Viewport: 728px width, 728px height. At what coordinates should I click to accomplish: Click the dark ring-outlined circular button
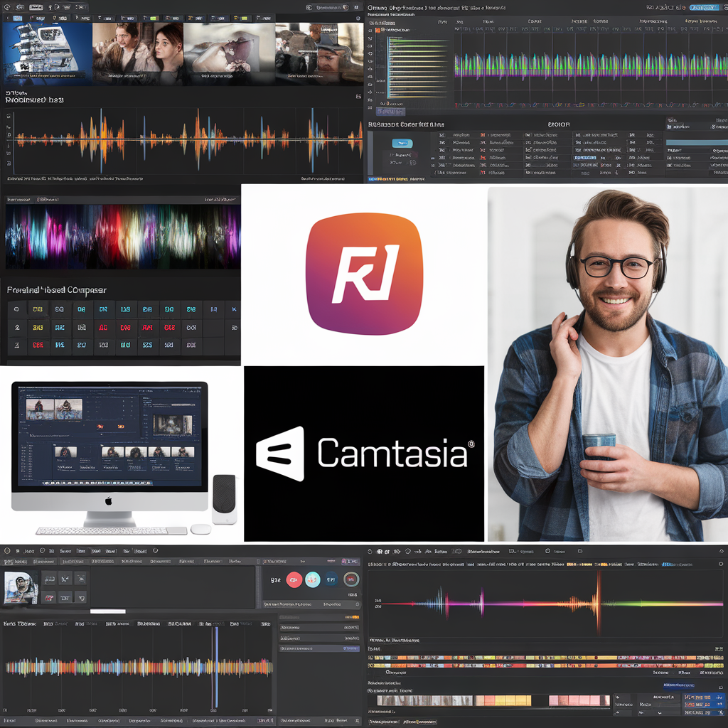click(351, 579)
